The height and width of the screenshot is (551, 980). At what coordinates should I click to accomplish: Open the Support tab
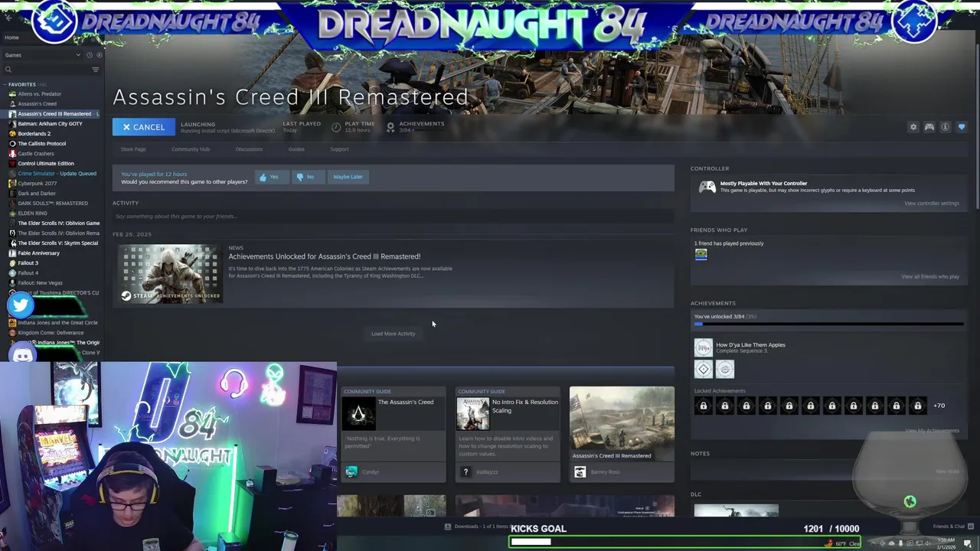click(x=339, y=149)
